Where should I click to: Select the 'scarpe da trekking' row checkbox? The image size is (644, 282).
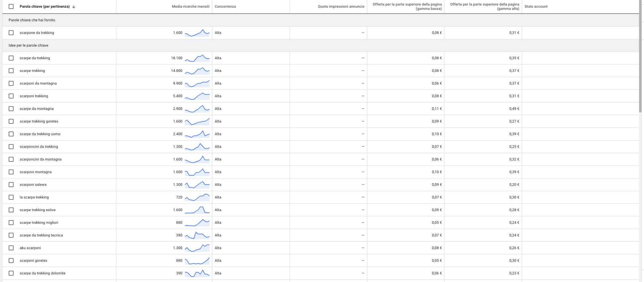(x=11, y=58)
